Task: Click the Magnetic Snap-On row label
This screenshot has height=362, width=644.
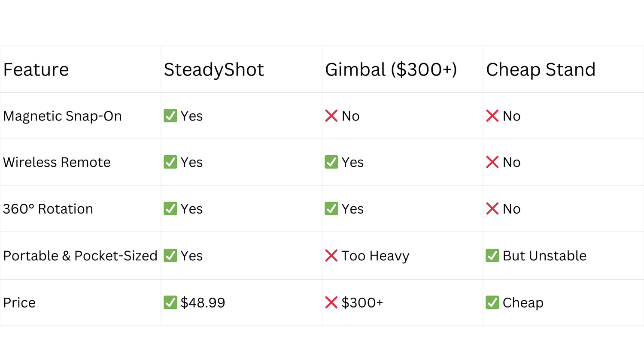Action: tap(63, 116)
